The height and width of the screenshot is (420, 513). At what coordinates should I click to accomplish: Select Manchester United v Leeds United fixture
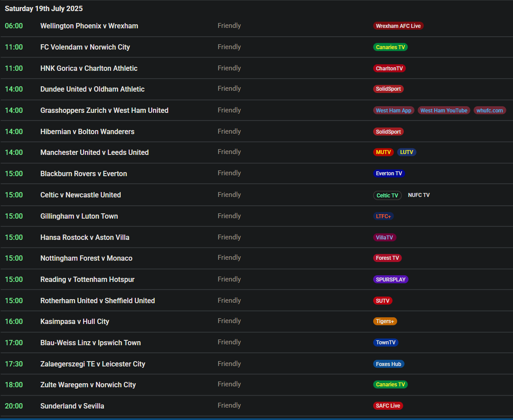click(95, 153)
